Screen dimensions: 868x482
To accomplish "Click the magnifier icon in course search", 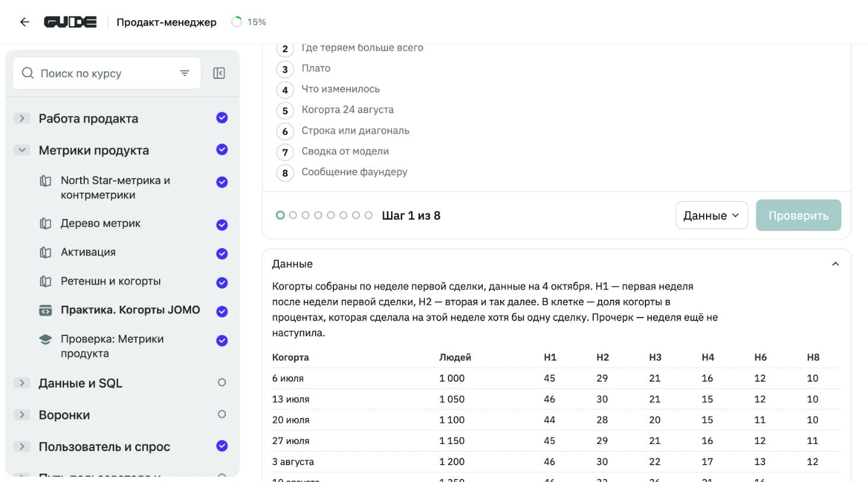I will [27, 74].
